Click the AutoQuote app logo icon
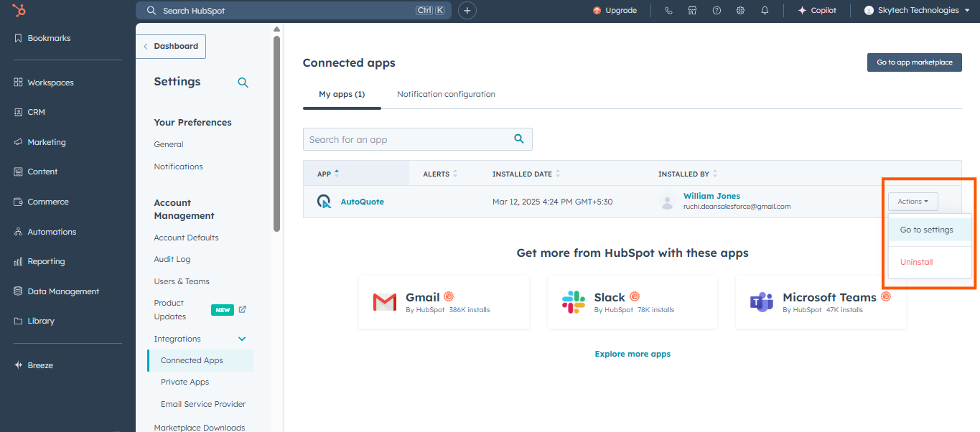Viewport: 980px width, 432px height. tap(325, 202)
